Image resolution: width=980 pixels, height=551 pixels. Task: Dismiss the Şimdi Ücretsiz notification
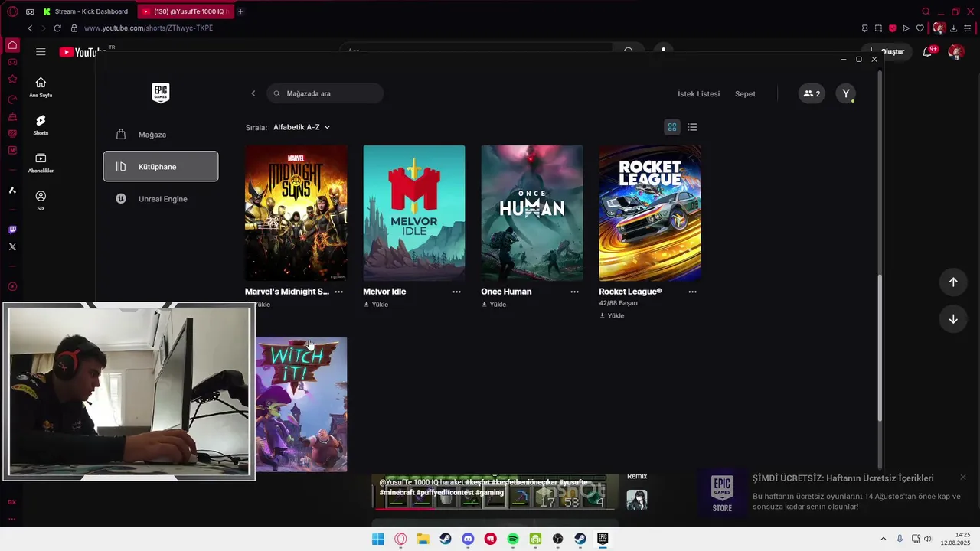963,478
